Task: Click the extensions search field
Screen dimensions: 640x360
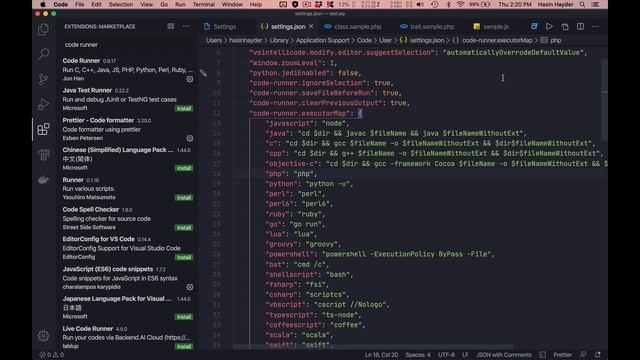Action: click(x=127, y=44)
